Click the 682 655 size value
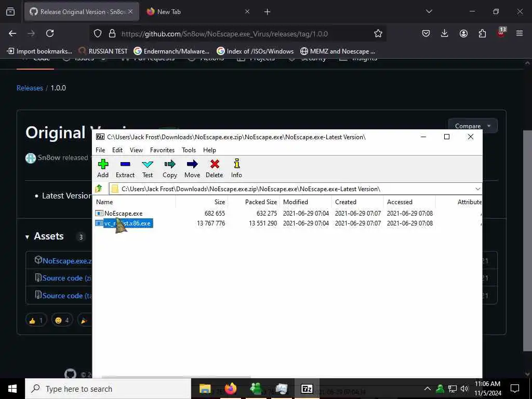 (215, 214)
